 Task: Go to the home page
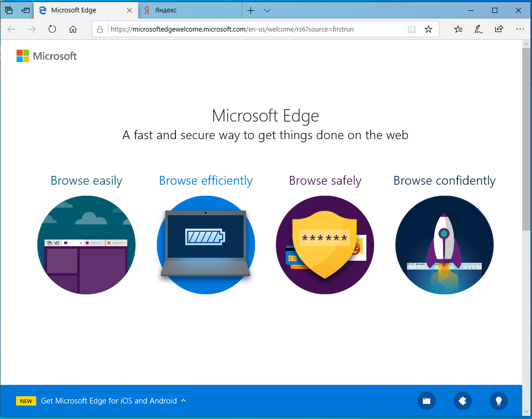73,29
